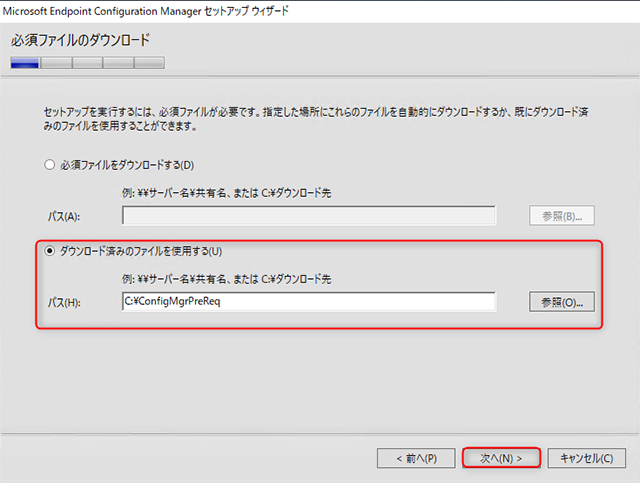This screenshot has width=640, height=483.
Task: Open folder browser with 参照(O)... button
Action: click(562, 301)
